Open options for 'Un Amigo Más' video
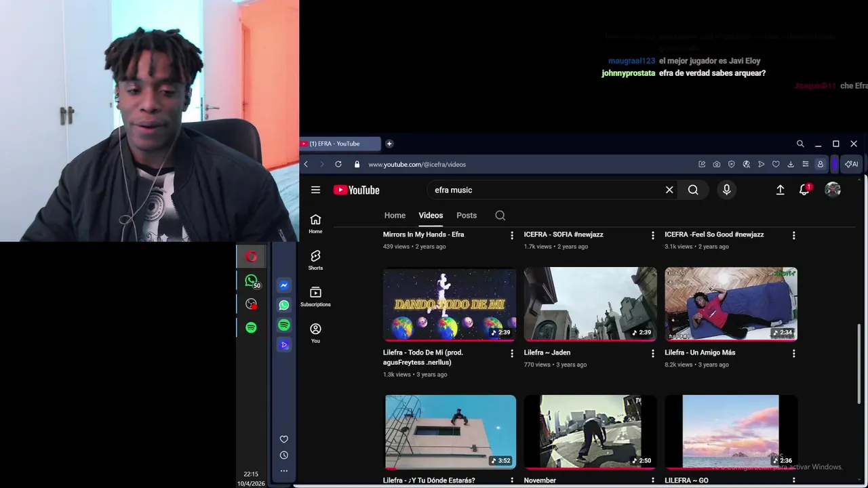The width and height of the screenshot is (868, 488). tap(794, 353)
